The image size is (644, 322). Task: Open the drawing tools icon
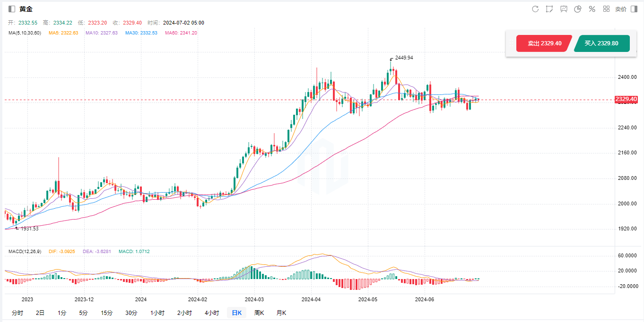549,9
